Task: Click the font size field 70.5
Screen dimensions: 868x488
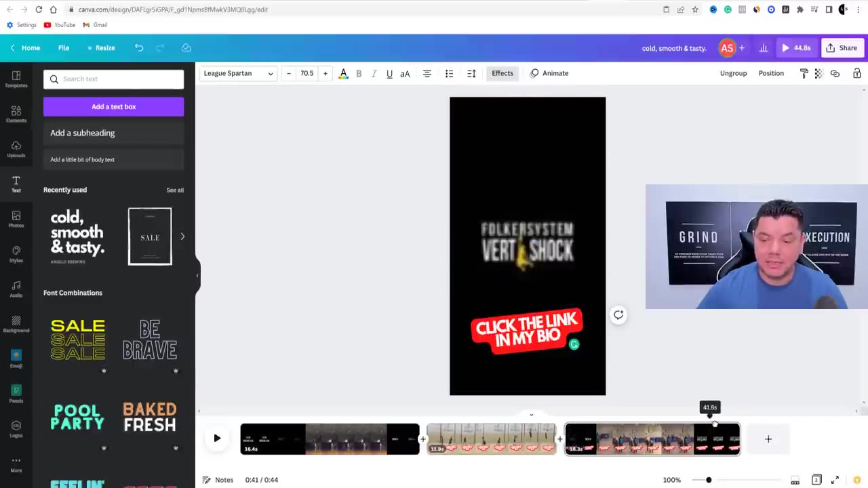Action: coord(307,73)
